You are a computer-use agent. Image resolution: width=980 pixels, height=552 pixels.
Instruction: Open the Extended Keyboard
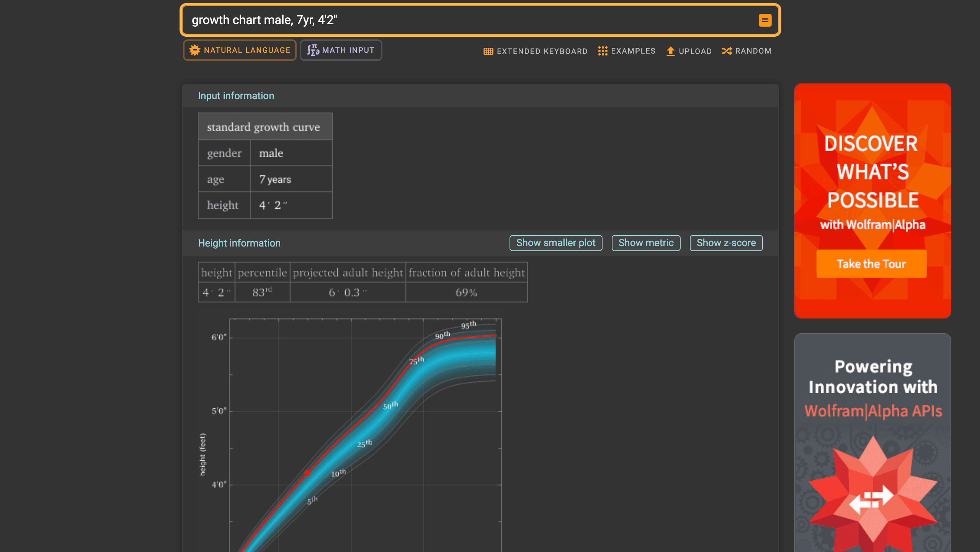[535, 51]
